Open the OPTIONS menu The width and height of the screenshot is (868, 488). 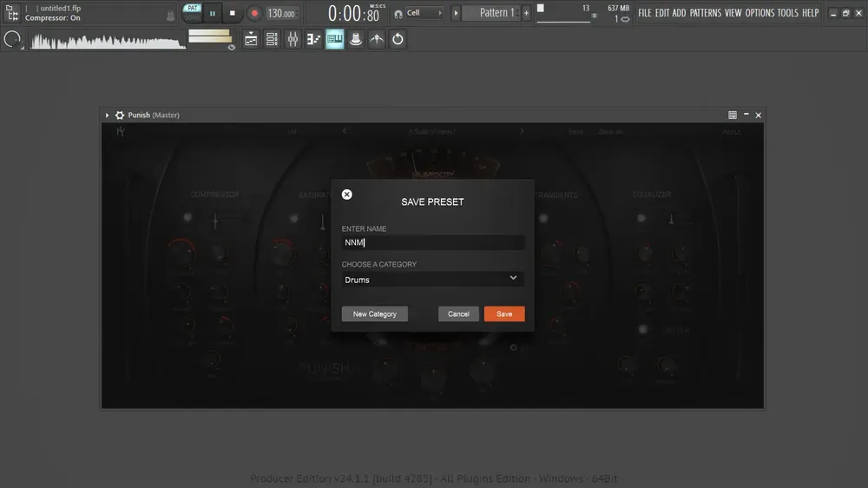(x=759, y=13)
